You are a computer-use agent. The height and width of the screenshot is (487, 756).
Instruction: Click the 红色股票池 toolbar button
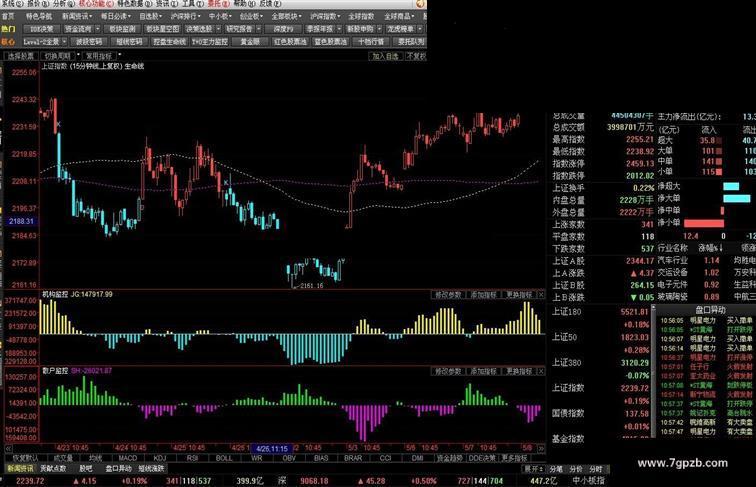pos(290,42)
